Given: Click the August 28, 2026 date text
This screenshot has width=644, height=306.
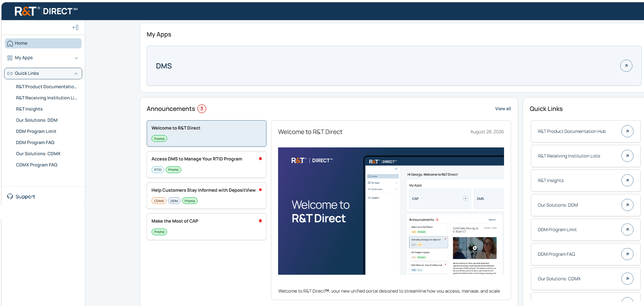Looking at the screenshot, I should [x=487, y=132].
